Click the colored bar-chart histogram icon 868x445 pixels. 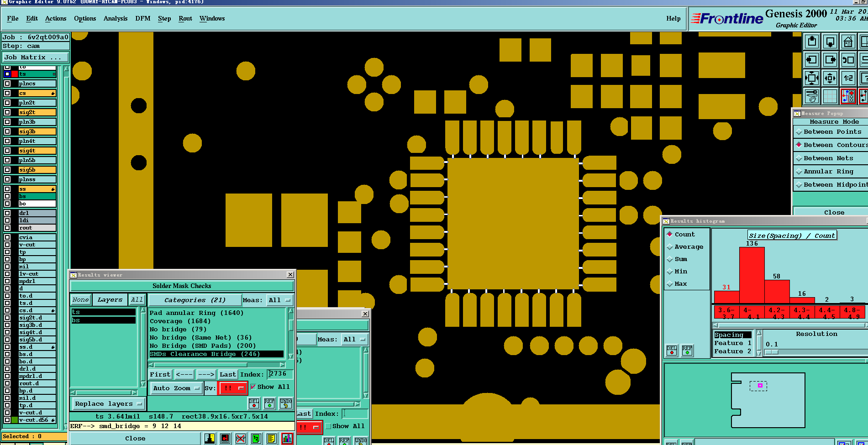(x=287, y=439)
